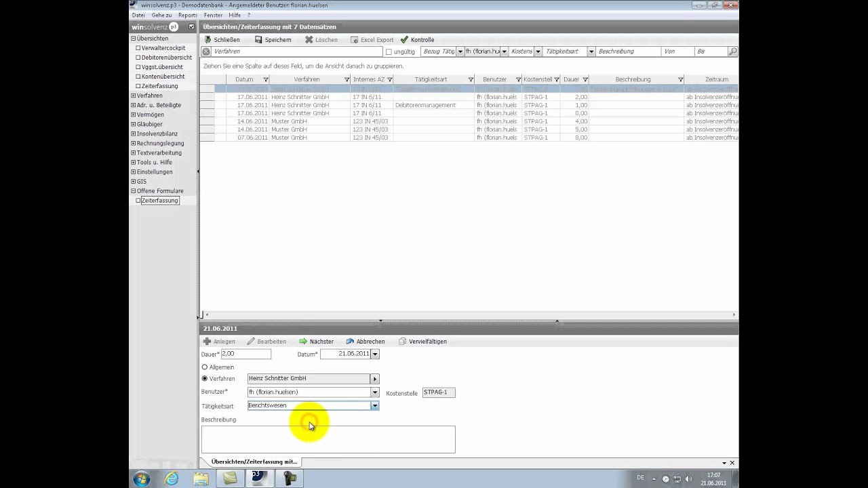This screenshot has height=488, width=868.
Task: Open the Benutzer column filter funnel
Action: coord(518,79)
